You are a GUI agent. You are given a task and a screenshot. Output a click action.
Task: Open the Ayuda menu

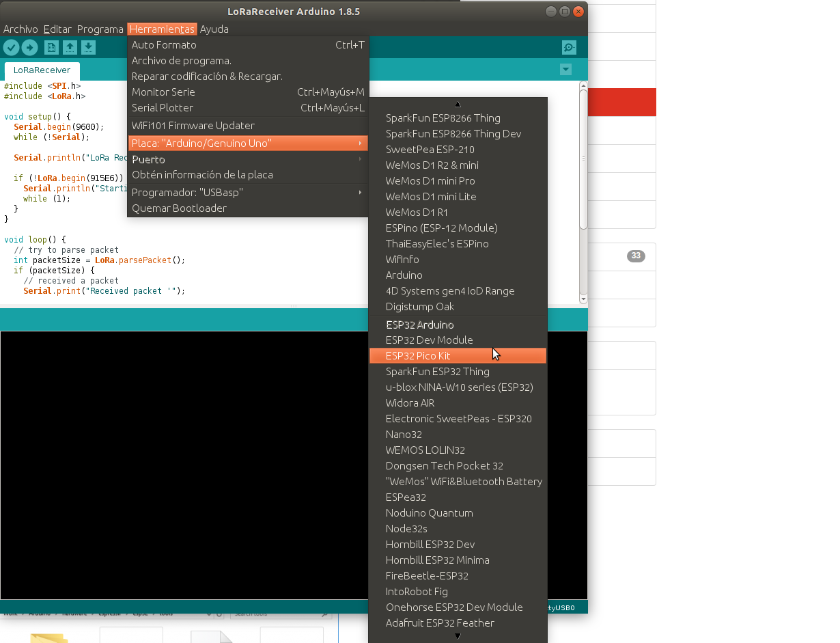coord(214,29)
